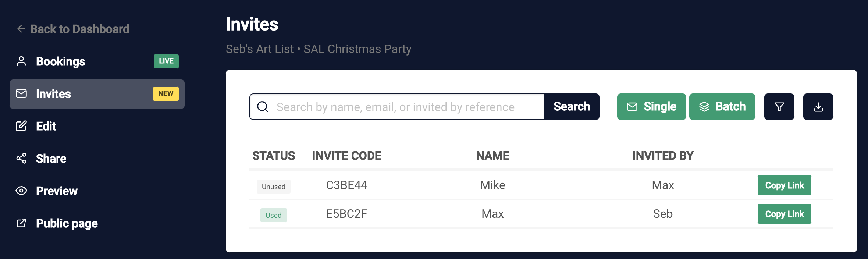Screen dimensions: 868x259
Task: Click the eye icon next to Preview
Action: [21, 191]
